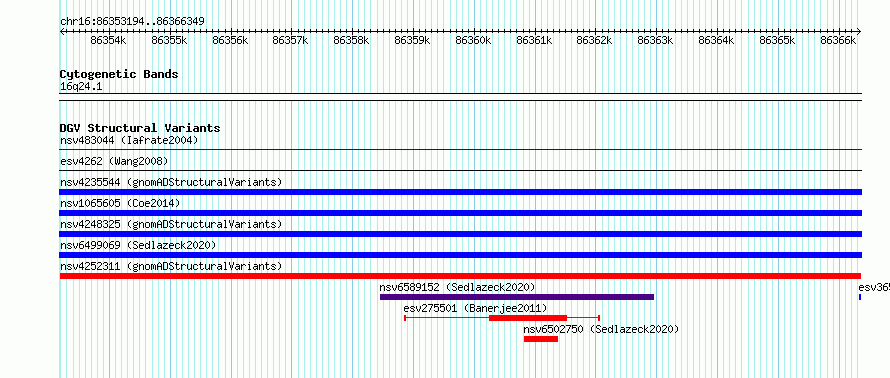Open variant nsv4248325 gnomAD label
The height and width of the screenshot is (378, 890).
[x=171, y=224]
